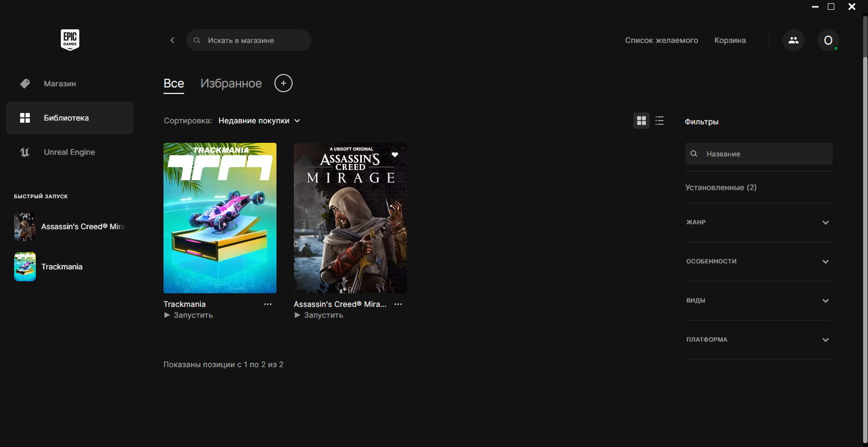Focus the Название filter field
Image resolution: width=868 pixels, height=447 pixels.
click(x=759, y=154)
